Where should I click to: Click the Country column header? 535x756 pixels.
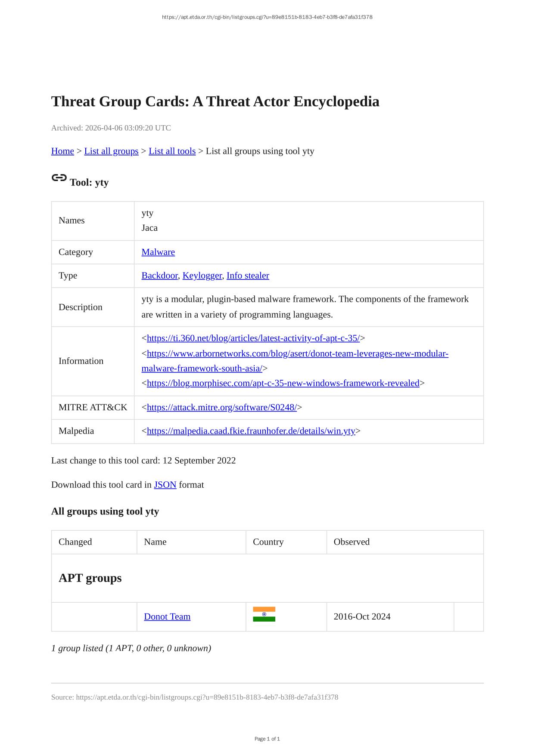click(x=268, y=542)
